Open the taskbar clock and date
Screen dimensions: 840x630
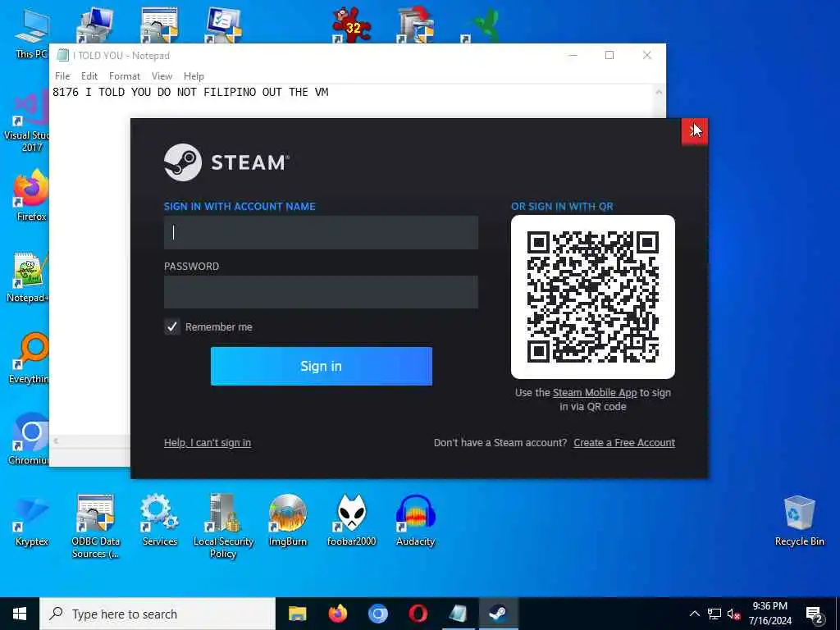click(769, 614)
